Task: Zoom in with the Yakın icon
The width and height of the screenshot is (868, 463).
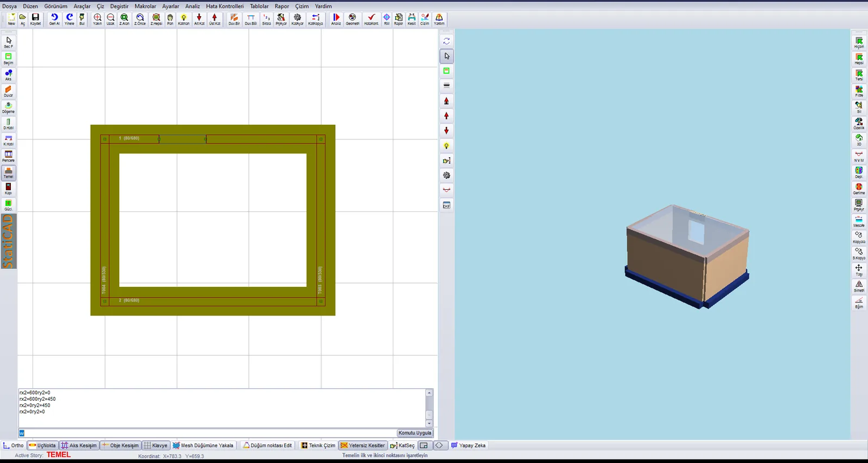Action: coord(98,19)
